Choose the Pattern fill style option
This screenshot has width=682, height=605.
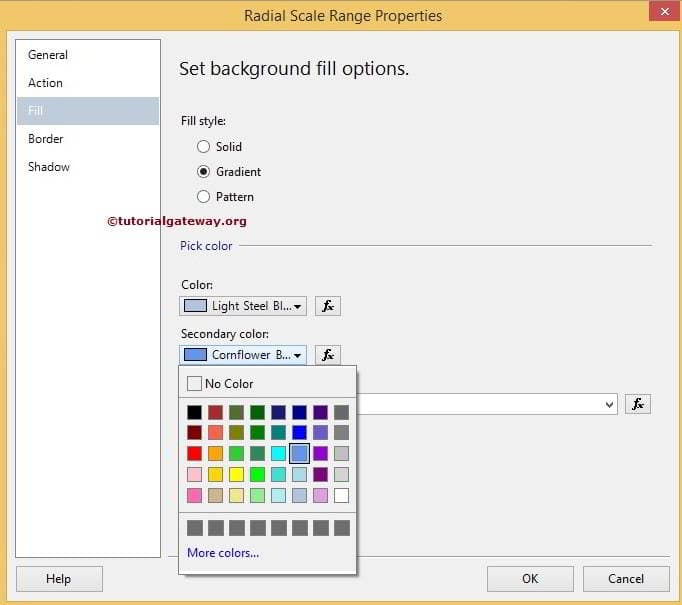(x=204, y=197)
